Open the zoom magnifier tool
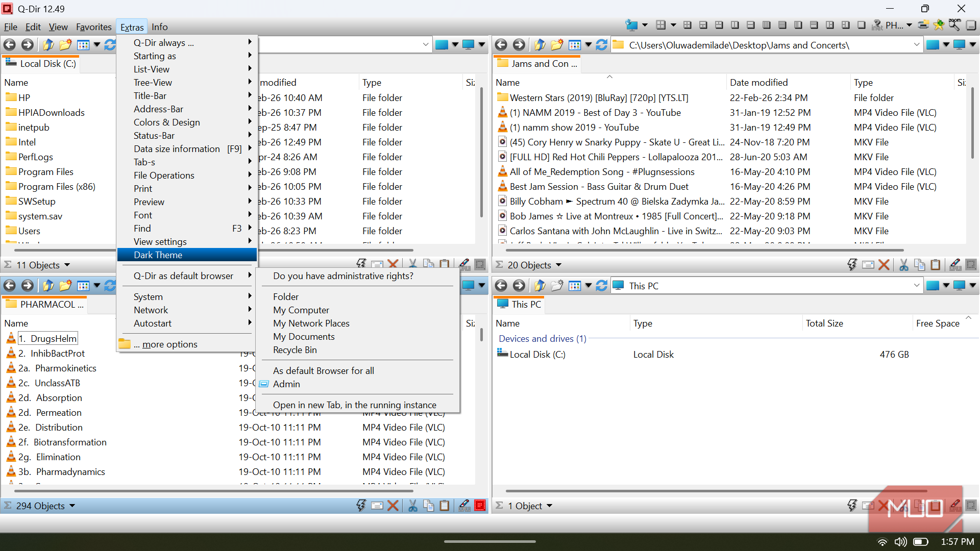The height and width of the screenshot is (551, 980). click(x=954, y=25)
